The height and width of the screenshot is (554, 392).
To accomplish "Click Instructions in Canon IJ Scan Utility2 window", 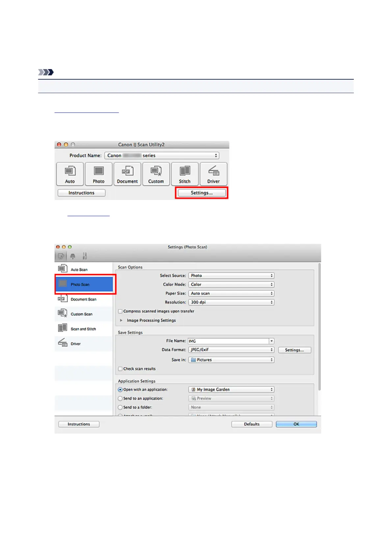I will [81, 193].
